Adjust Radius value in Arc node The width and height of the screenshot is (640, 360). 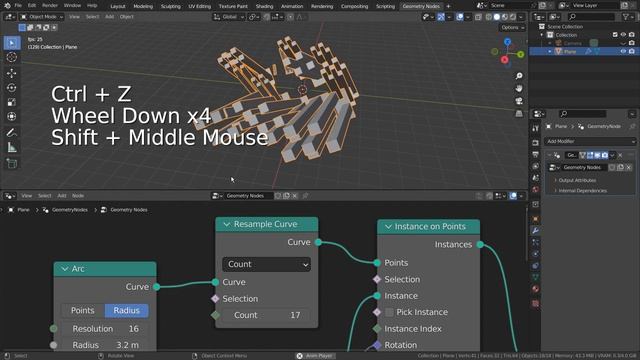coord(105,345)
